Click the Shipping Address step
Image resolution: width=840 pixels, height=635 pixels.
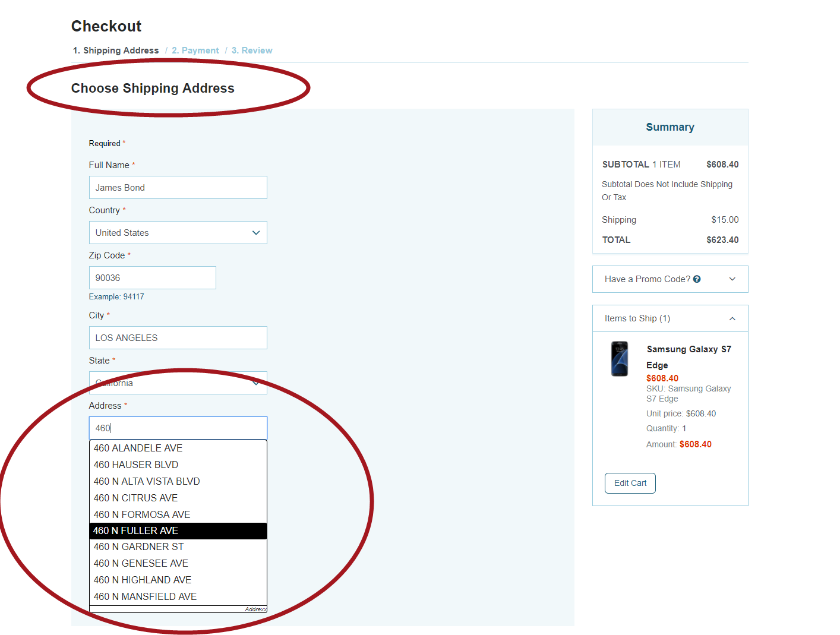pyautogui.click(x=116, y=50)
